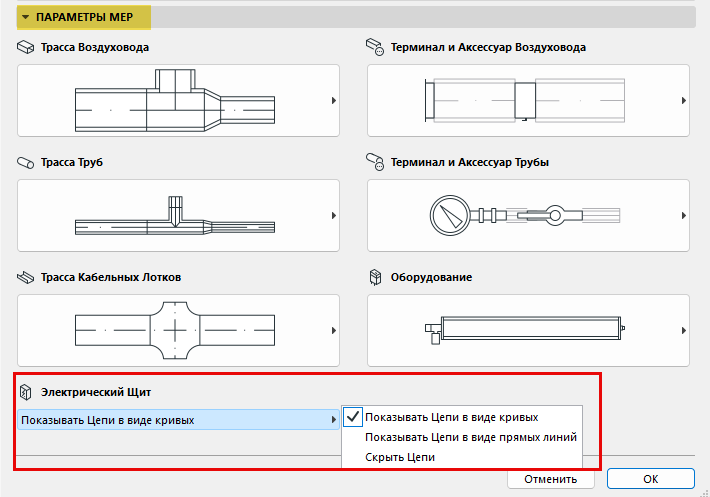Click the Трасса Кабельных Лотков label
This screenshot has height=497, width=710.
pyautogui.click(x=111, y=277)
